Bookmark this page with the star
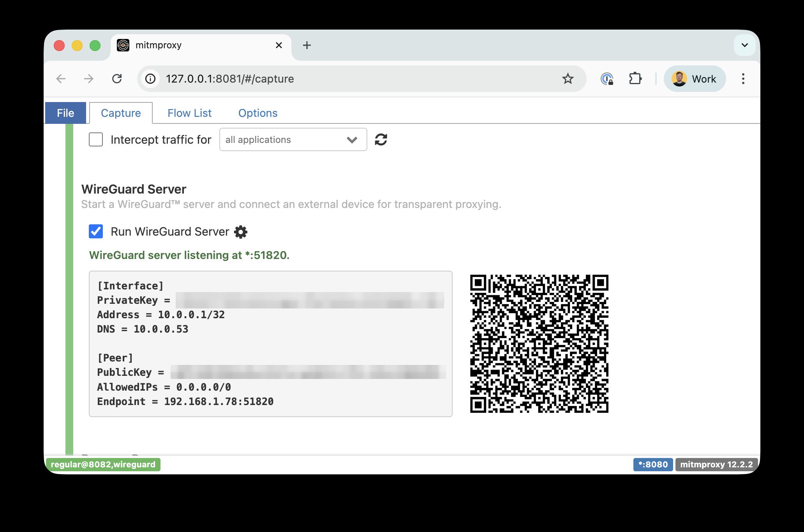The width and height of the screenshot is (804, 532). tap(568, 79)
